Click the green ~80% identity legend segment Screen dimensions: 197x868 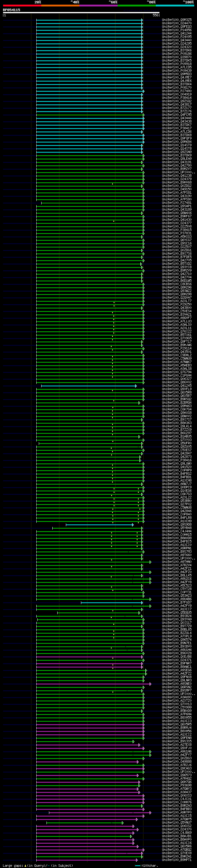137,6
